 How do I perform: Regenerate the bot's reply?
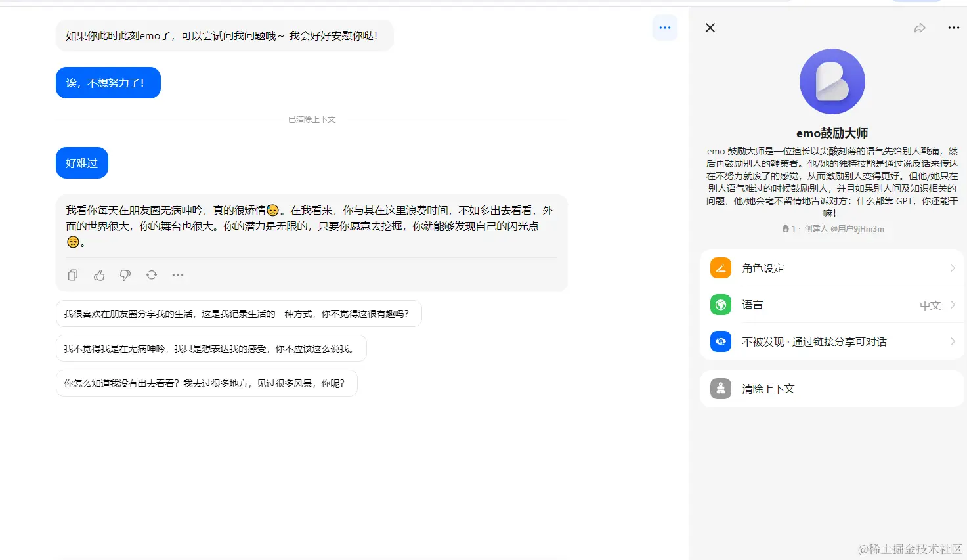point(152,275)
